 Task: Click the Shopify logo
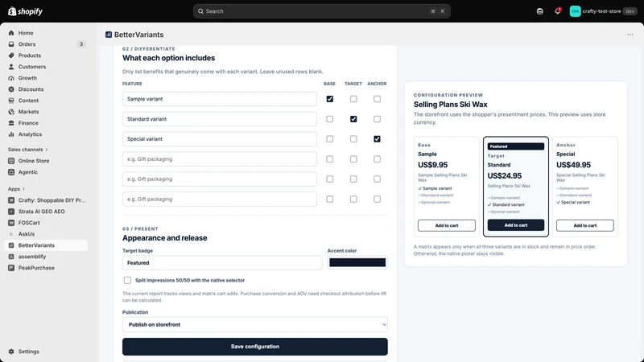(x=26, y=11)
